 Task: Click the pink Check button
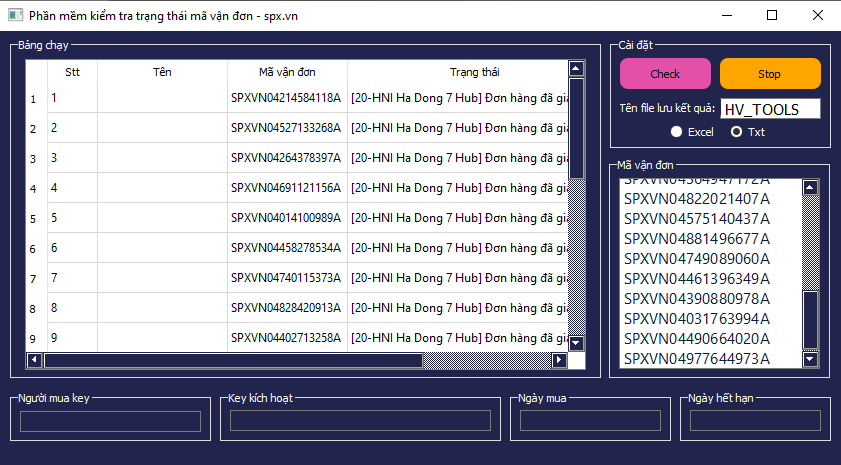click(x=665, y=74)
